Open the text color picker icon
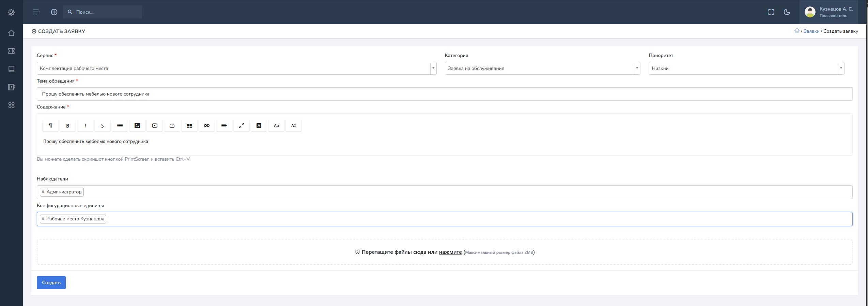This screenshot has height=306, width=868. (259, 126)
